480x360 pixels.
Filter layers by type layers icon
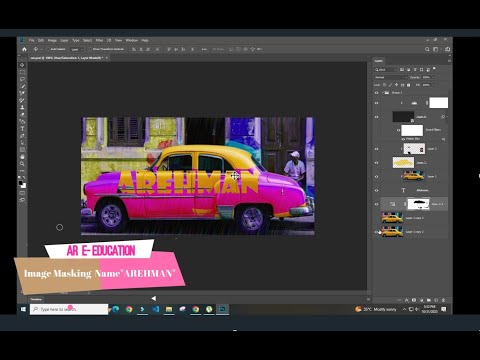click(415, 70)
